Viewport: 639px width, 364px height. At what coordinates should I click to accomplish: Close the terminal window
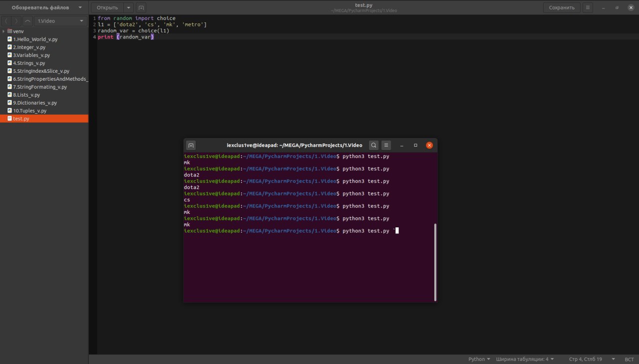(429, 145)
